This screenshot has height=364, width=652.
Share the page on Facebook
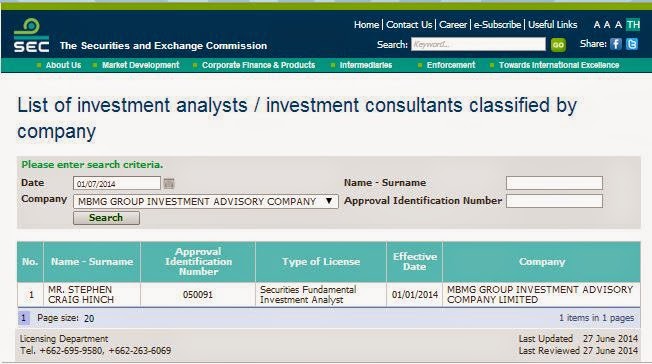(x=616, y=44)
